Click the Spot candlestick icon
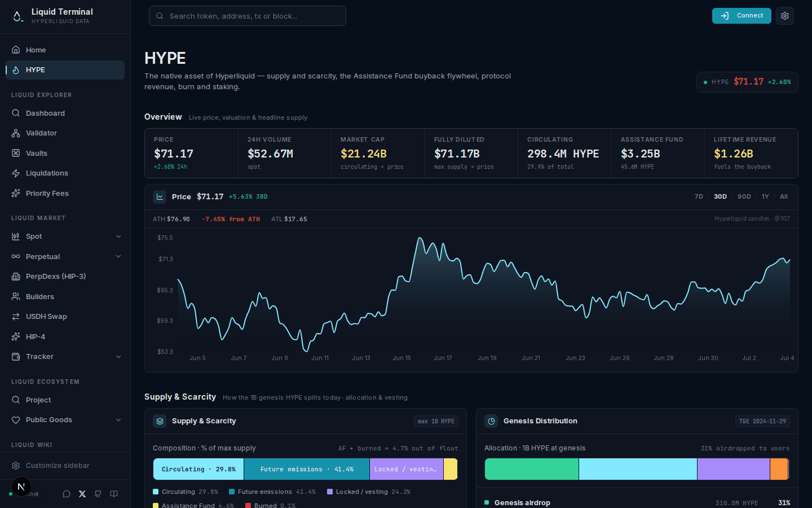 click(x=16, y=237)
